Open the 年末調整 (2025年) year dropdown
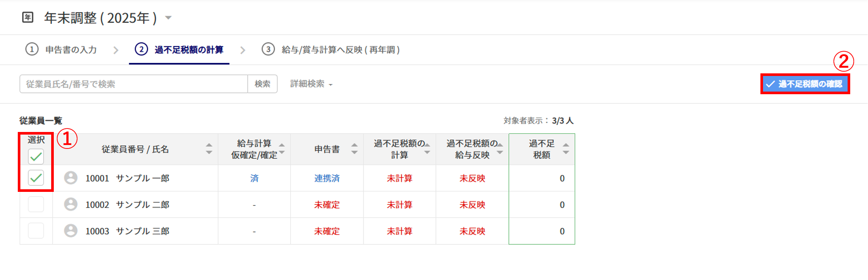Image resolution: width=868 pixels, height=280 pixels. coord(168,18)
